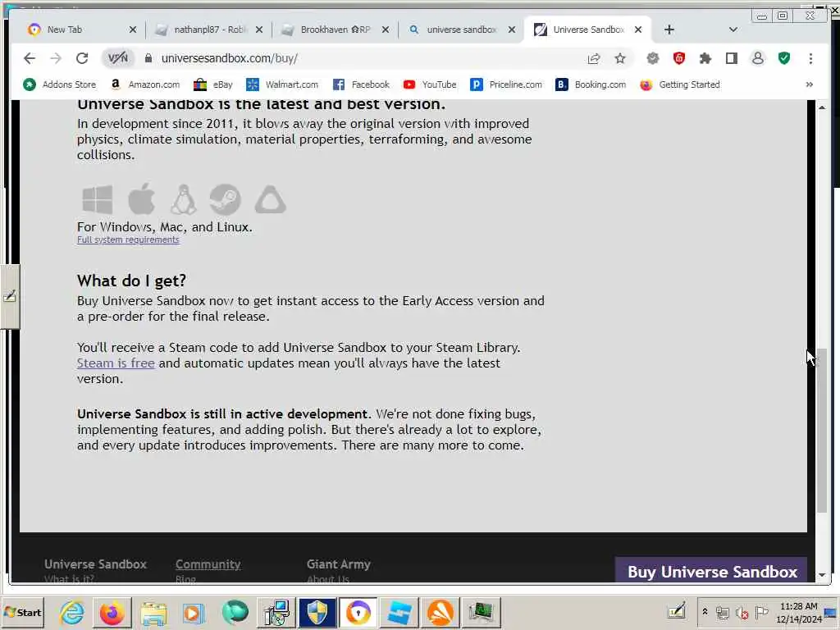Open the Windows Start menu
840x630 pixels.
point(22,612)
